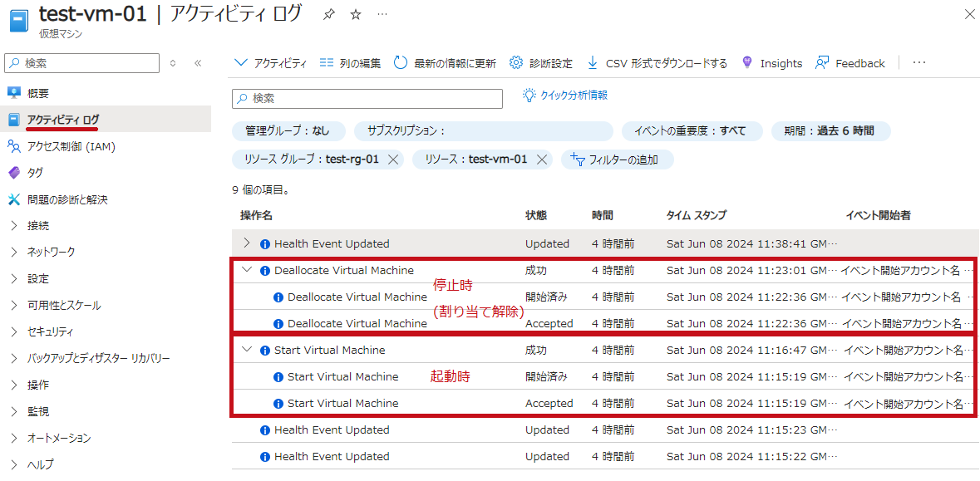
Task: Sort by the 状態 column header
Action: [x=536, y=215]
